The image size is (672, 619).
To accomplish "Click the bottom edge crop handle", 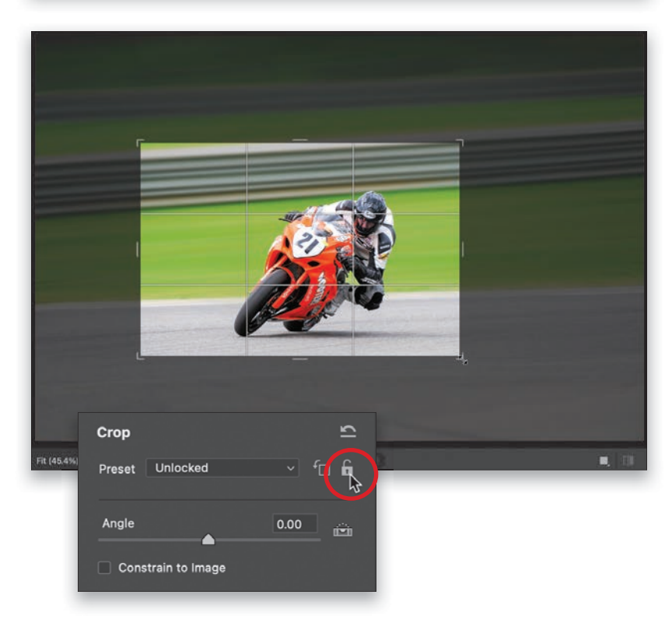I will pyautogui.click(x=300, y=358).
